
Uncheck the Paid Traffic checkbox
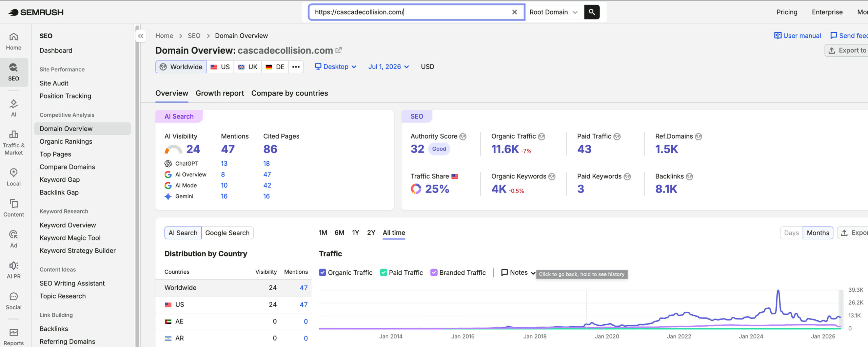tap(383, 272)
